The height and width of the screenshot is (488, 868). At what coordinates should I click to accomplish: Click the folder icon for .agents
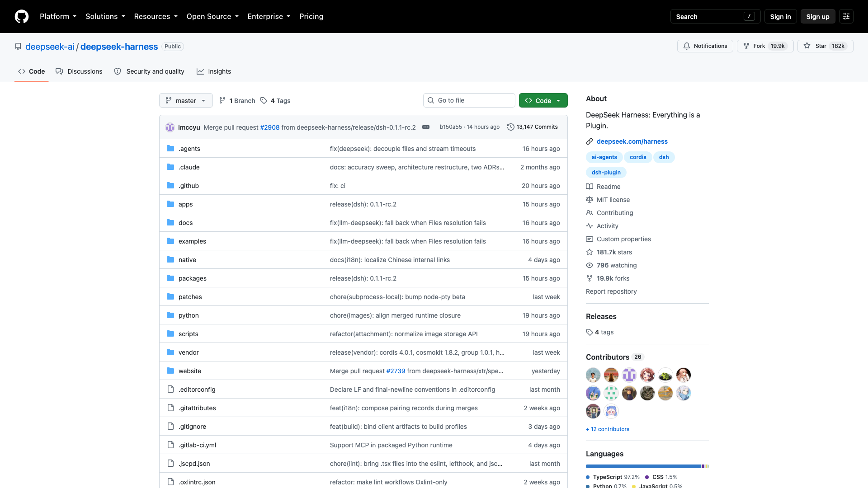[x=170, y=148]
